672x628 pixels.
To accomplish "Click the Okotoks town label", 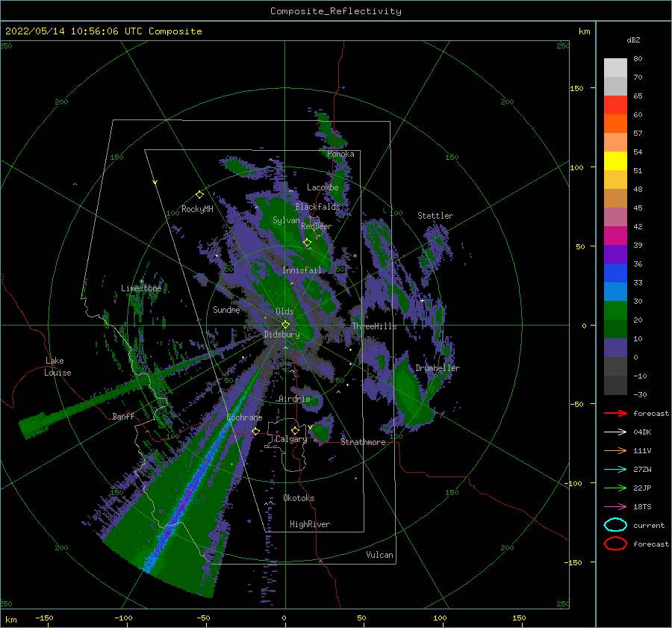I will (299, 498).
